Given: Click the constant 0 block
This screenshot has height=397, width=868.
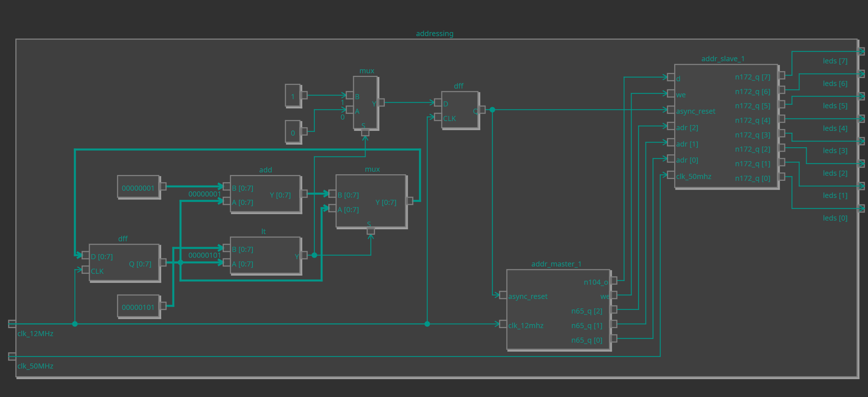Looking at the screenshot, I should [293, 132].
